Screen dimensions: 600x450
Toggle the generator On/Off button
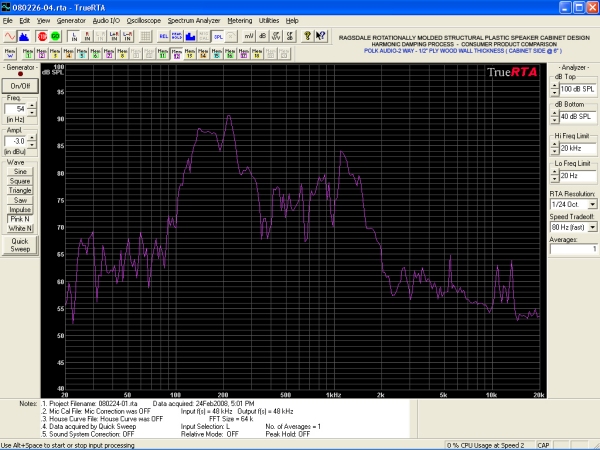[x=20, y=86]
